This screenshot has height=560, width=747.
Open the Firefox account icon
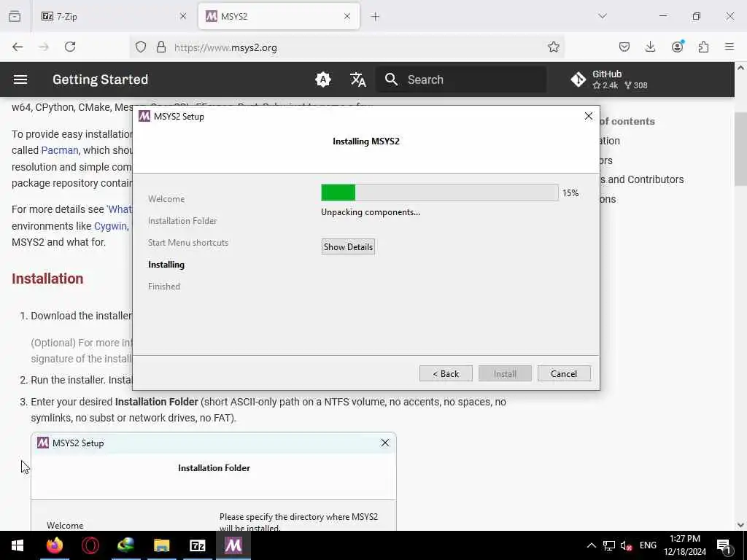point(678,46)
